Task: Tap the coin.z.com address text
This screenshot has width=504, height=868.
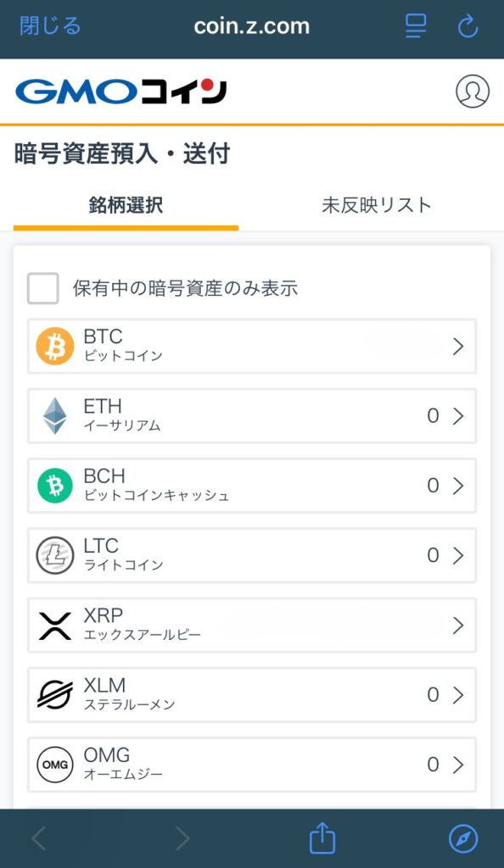Action: click(251, 26)
